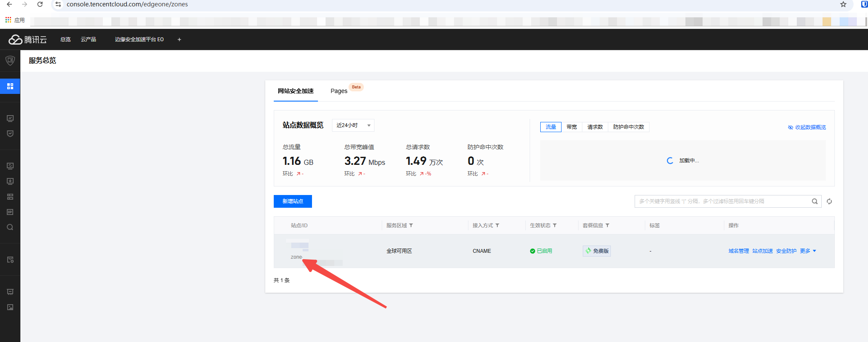Click the 1.16 GB total traffic value
This screenshot has width=868, height=342.
click(x=298, y=161)
